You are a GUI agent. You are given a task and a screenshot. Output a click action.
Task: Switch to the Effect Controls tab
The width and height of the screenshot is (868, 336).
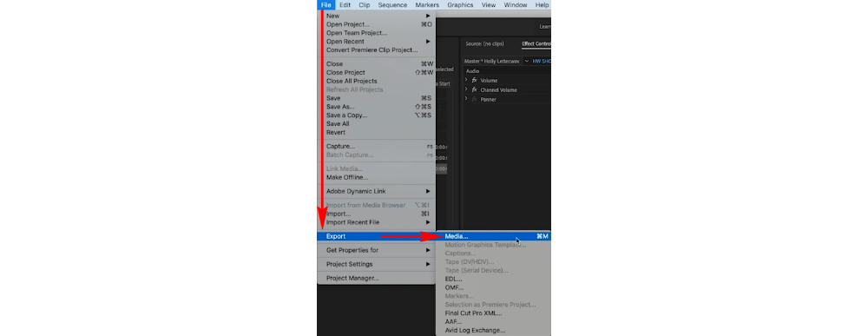pos(536,43)
